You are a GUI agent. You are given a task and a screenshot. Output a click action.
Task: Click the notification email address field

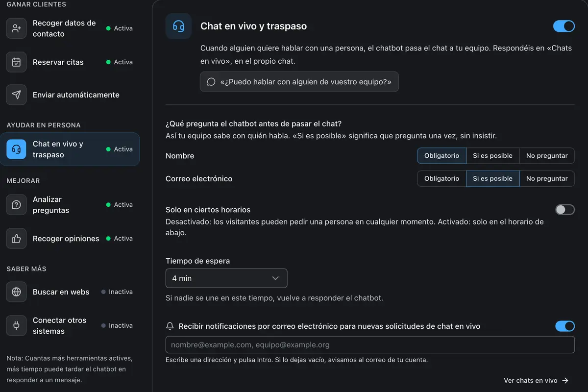[x=370, y=344]
